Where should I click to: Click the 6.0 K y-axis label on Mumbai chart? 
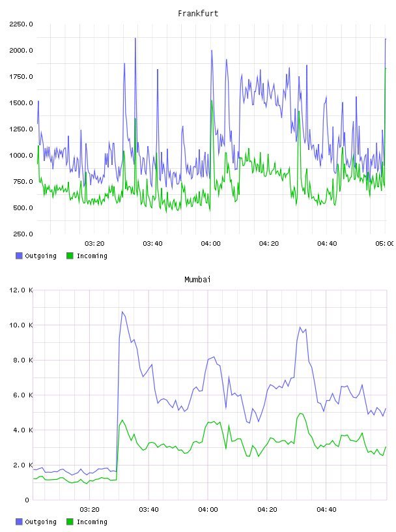pyautogui.click(x=23, y=395)
